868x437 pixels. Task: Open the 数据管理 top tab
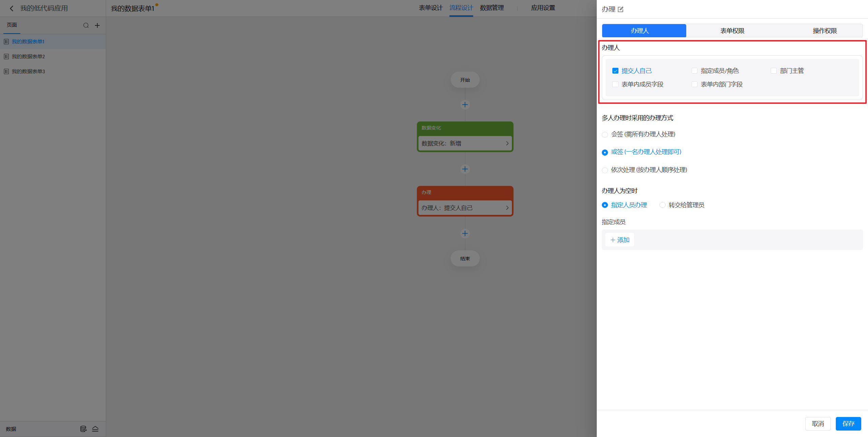coord(492,8)
